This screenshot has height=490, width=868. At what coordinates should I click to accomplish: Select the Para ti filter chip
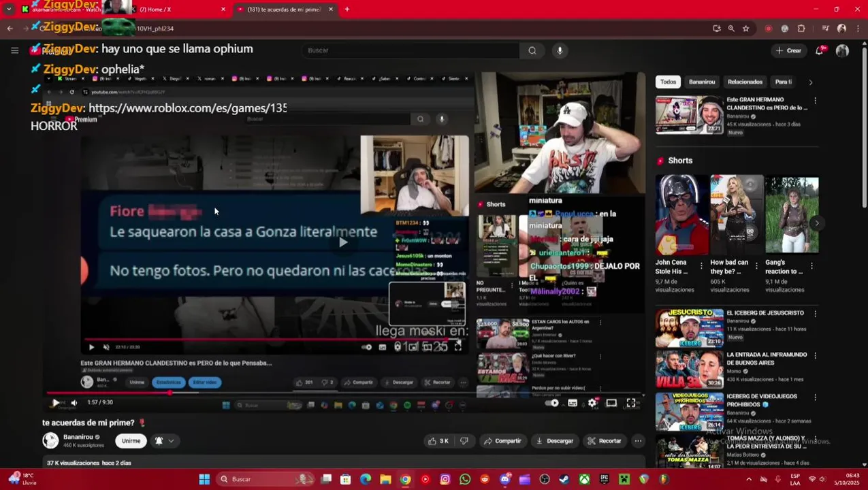tap(784, 82)
